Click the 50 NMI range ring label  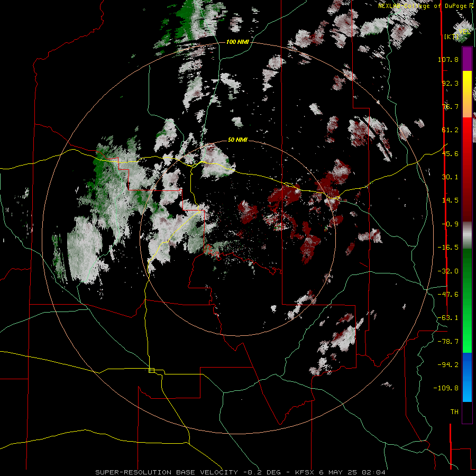click(x=237, y=140)
